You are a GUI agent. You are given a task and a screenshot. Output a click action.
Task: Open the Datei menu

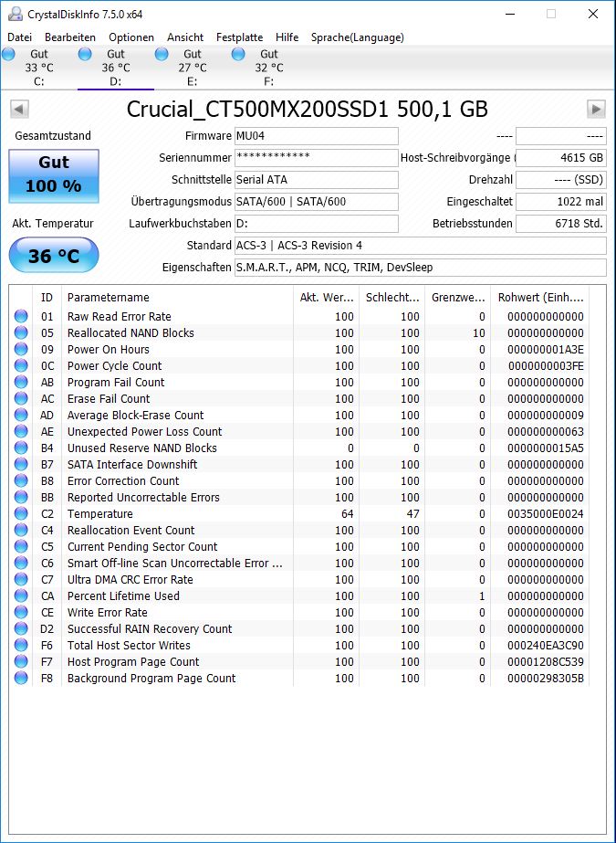tap(20, 37)
